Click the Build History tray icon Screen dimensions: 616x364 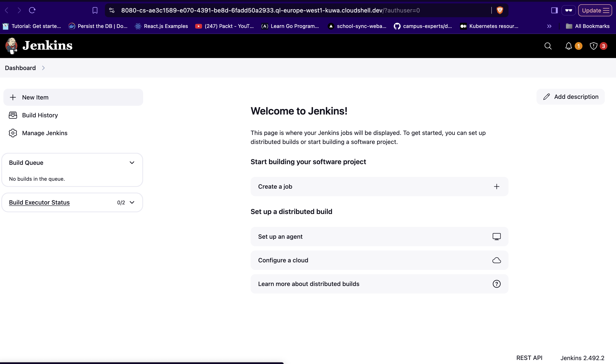(x=13, y=115)
